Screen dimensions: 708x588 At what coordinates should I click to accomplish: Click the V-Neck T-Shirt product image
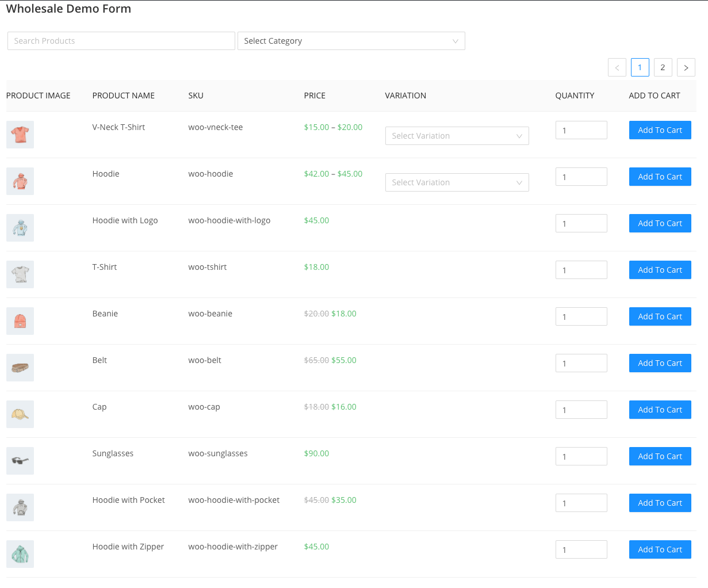tap(20, 135)
